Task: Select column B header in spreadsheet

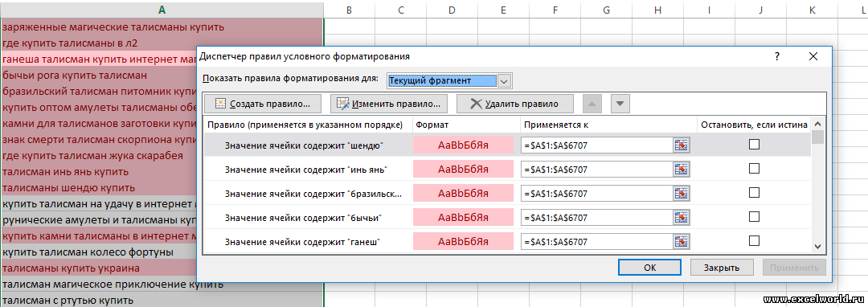Action: tap(349, 10)
